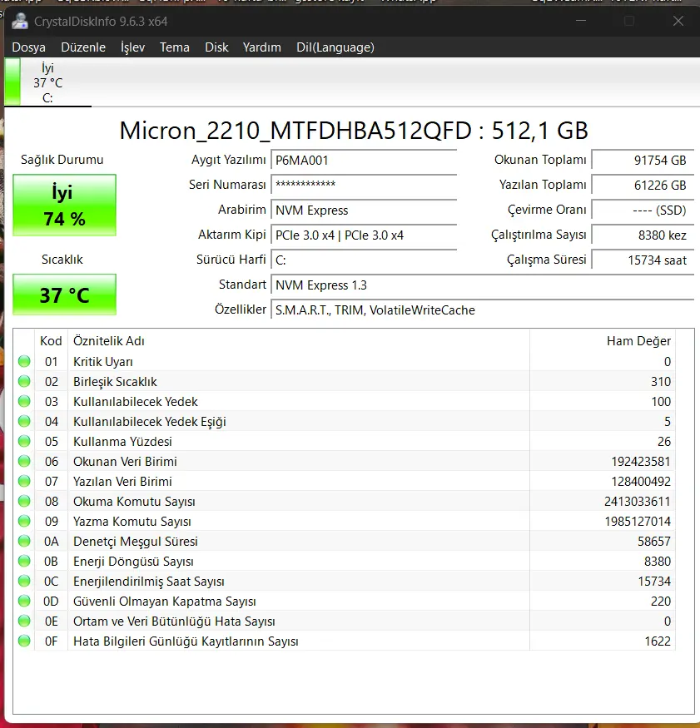Select the Kritik Uyarı attribute name
Screen dimensions: 700x728
103,362
